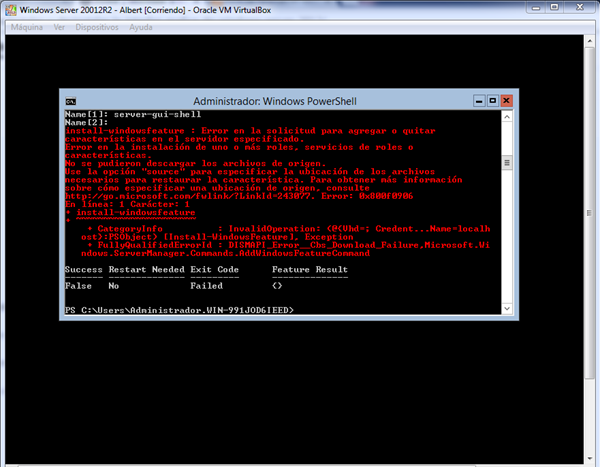Click the VirtualBox vertical scrollbar thumb
600x467 pixels.
[x=589, y=213]
